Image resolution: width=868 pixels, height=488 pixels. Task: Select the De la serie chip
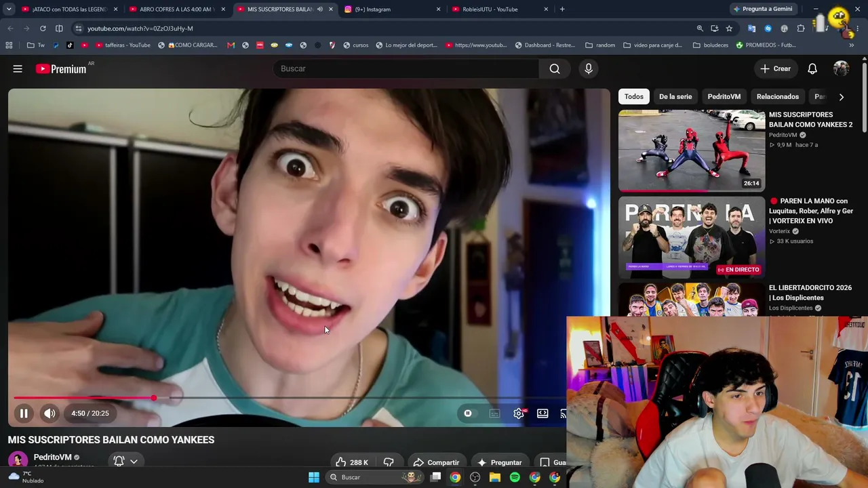pyautogui.click(x=675, y=96)
